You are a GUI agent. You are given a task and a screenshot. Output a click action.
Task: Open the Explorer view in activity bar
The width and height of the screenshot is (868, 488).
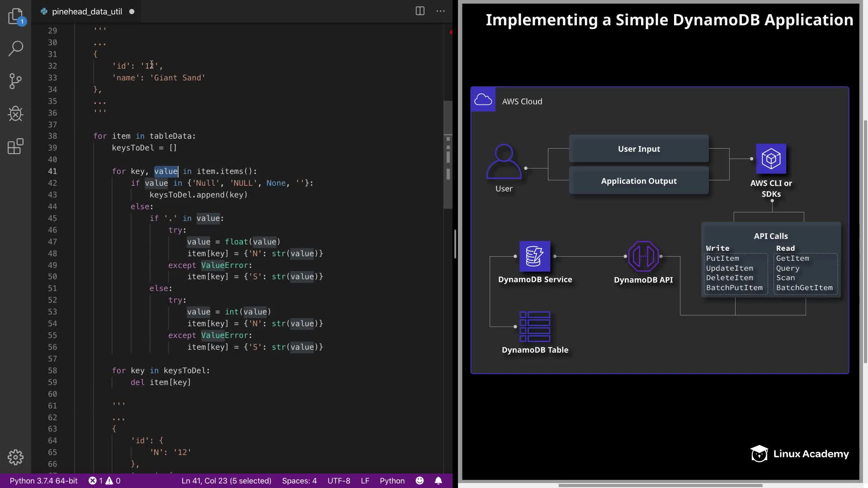pyautogui.click(x=16, y=16)
